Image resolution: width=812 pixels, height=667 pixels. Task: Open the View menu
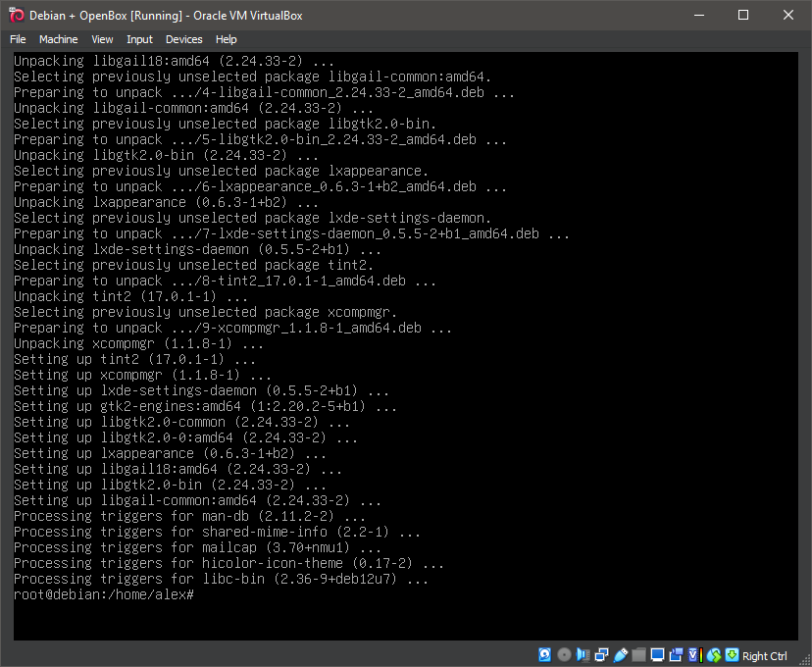(102, 39)
